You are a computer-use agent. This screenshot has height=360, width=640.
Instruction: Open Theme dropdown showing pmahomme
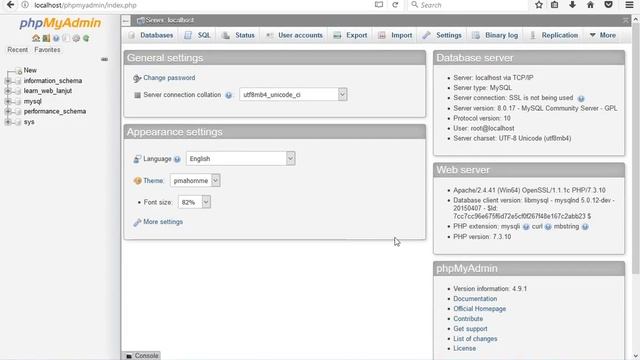[x=195, y=180]
